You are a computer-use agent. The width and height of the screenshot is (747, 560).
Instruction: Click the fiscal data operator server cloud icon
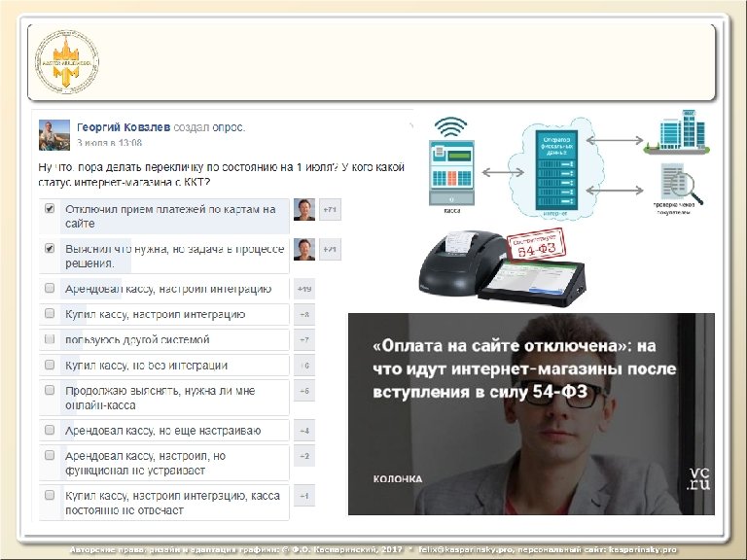pos(556,169)
